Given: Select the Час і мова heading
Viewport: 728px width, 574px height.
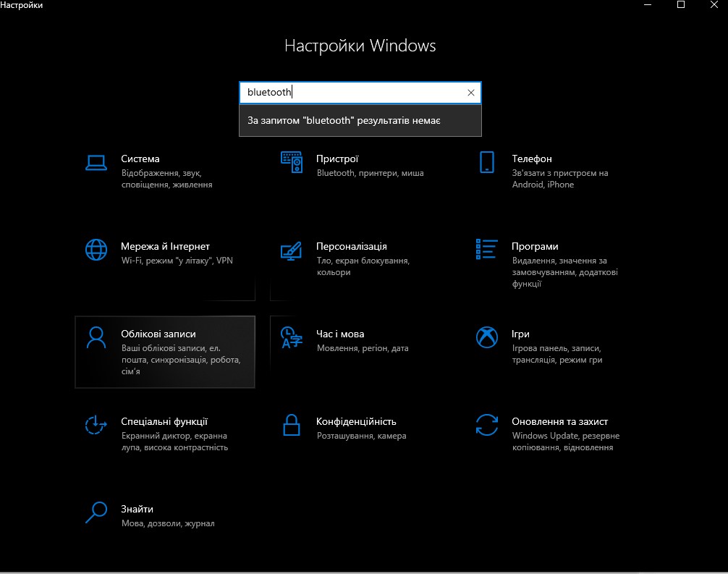Looking at the screenshot, I should tap(340, 334).
